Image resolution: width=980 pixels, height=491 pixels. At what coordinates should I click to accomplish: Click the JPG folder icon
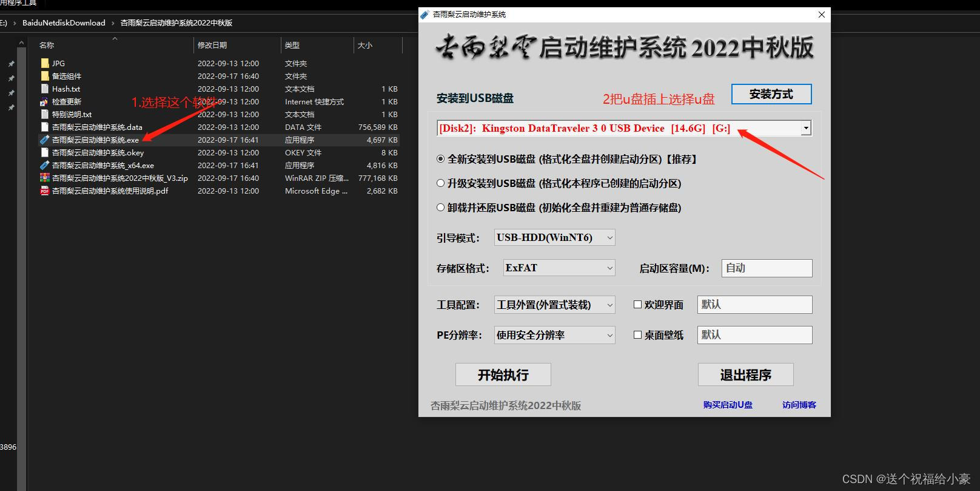click(44, 63)
